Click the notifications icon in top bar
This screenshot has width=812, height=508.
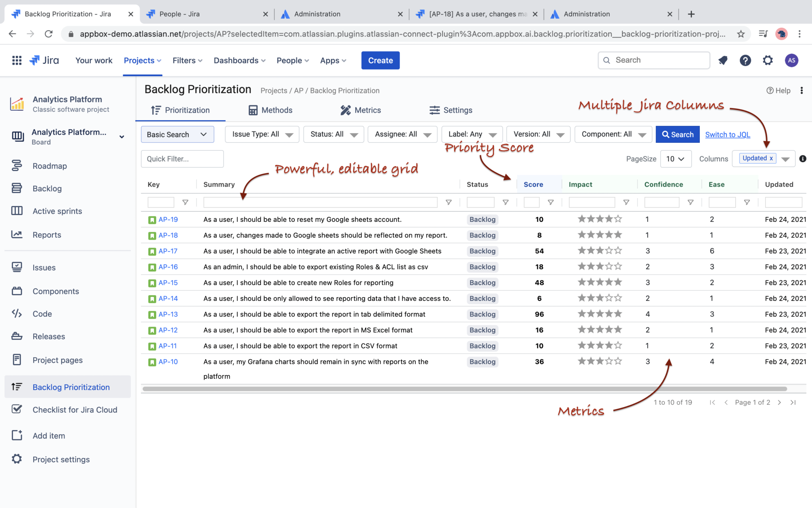point(723,60)
